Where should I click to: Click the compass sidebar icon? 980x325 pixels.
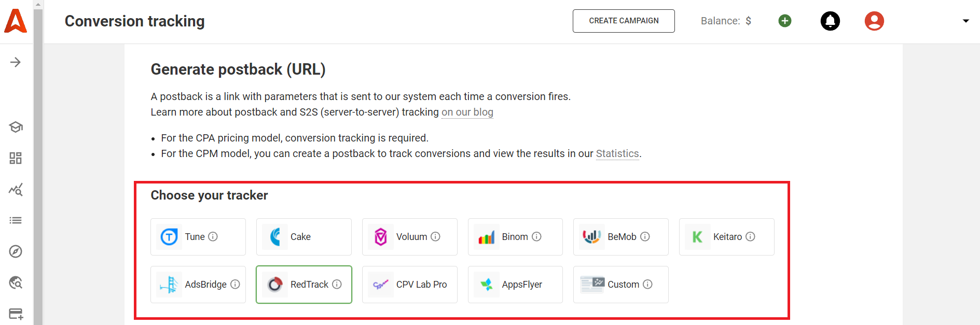click(16, 251)
